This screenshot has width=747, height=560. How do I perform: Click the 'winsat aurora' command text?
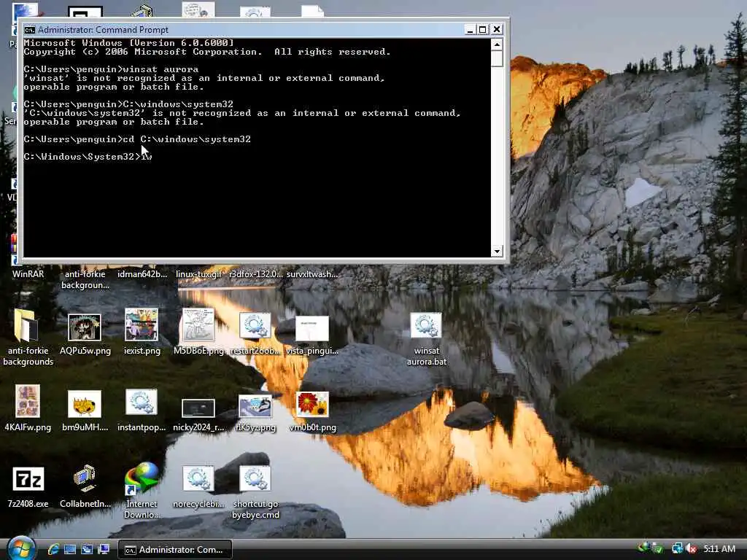pos(160,69)
